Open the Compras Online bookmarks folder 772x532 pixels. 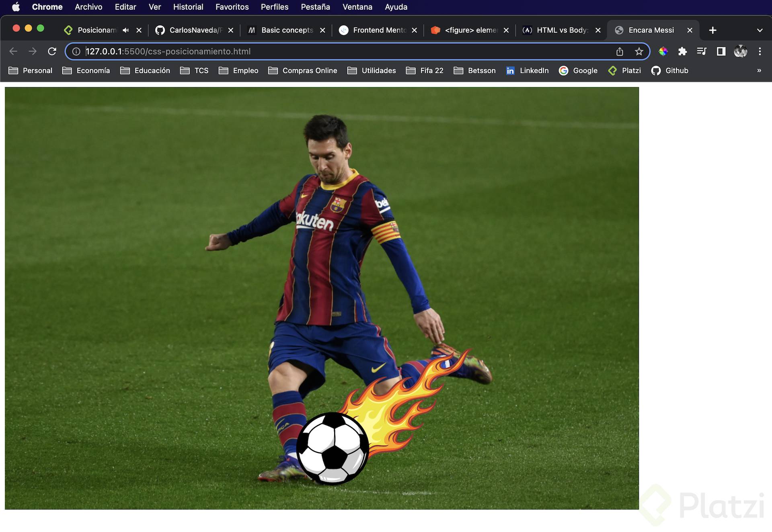303,71
